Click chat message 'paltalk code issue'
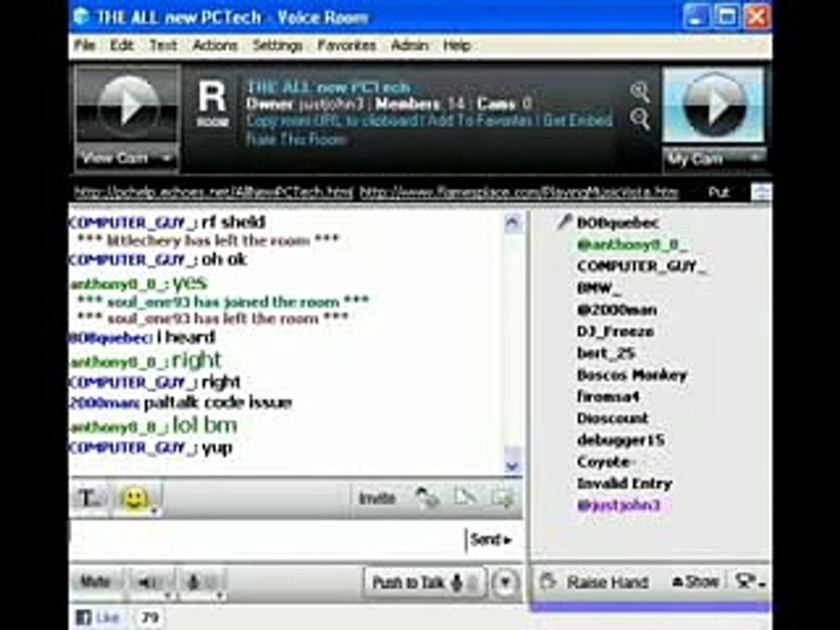The image size is (840, 630). click(218, 402)
